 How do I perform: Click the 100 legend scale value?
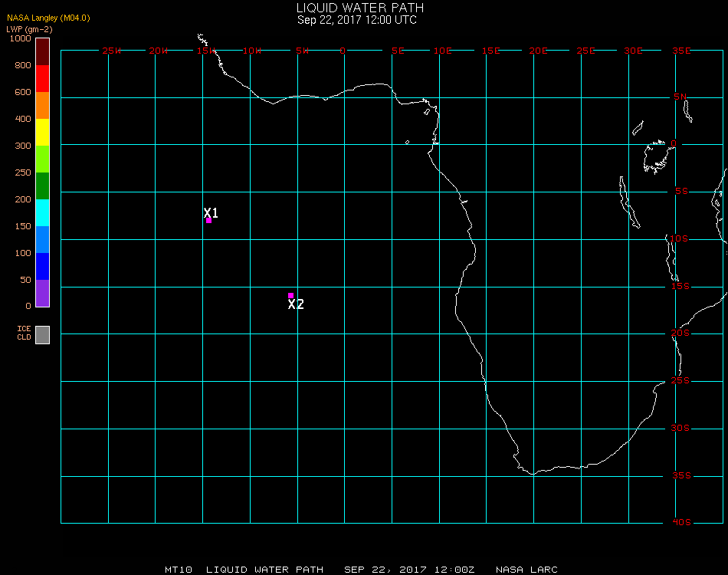(x=23, y=253)
